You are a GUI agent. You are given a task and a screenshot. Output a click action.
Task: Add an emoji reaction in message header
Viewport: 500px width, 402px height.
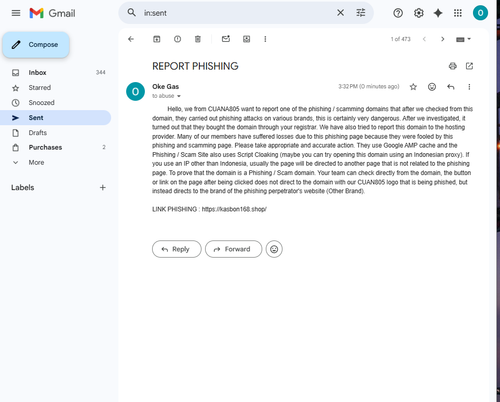pos(432,87)
